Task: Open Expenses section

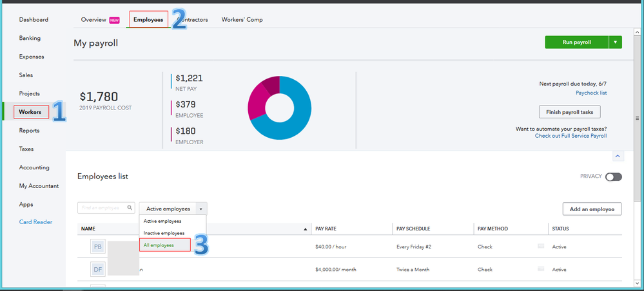Action: [31, 57]
